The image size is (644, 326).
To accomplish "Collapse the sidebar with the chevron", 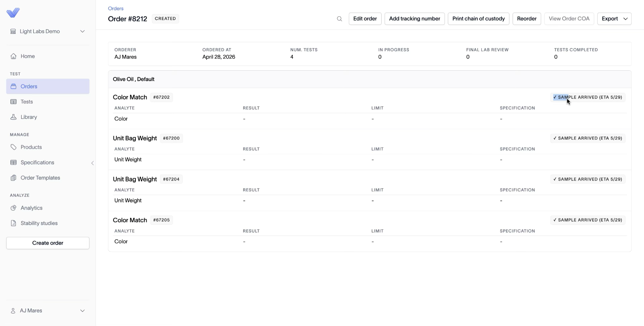I will [93, 163].
